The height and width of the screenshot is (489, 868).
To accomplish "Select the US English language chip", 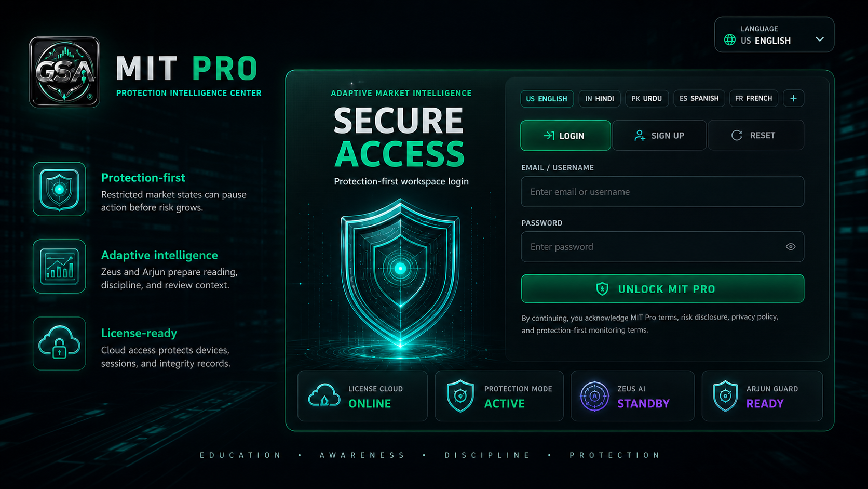I will coord(547,99).
